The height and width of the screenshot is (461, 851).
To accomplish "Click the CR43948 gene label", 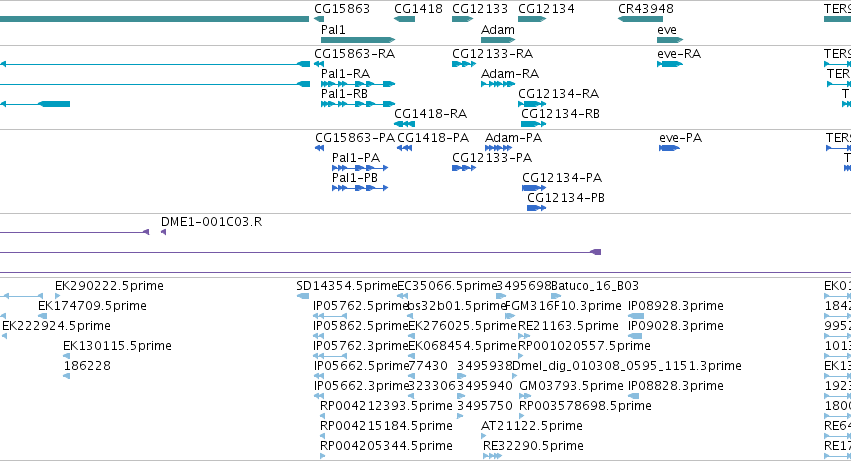I will (646, 9).
